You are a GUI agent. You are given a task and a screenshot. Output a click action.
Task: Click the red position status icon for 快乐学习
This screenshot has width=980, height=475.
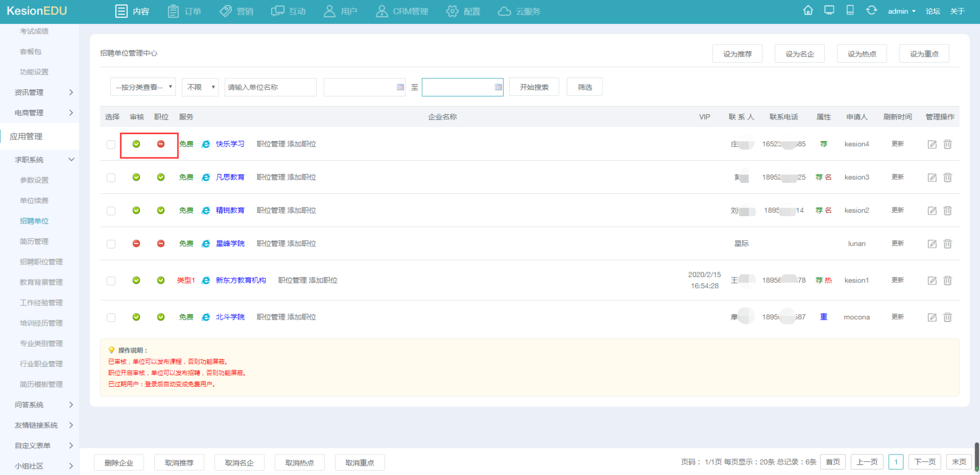point(161,144)
